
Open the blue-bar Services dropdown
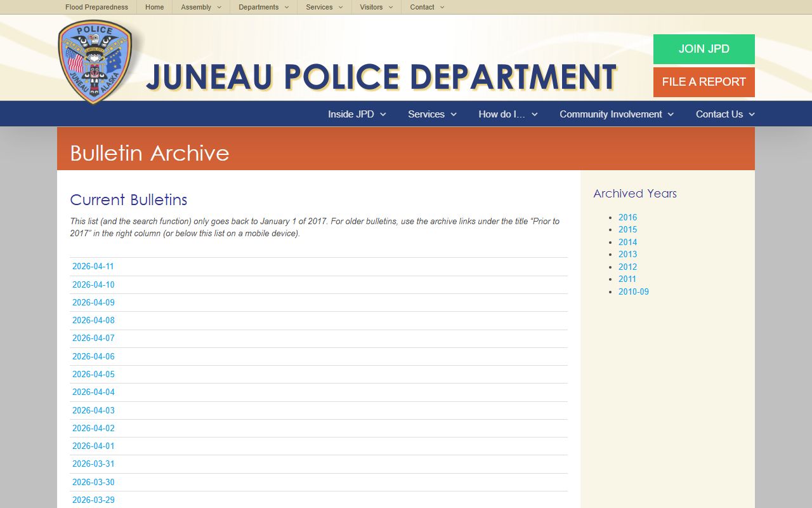(432, 114)
